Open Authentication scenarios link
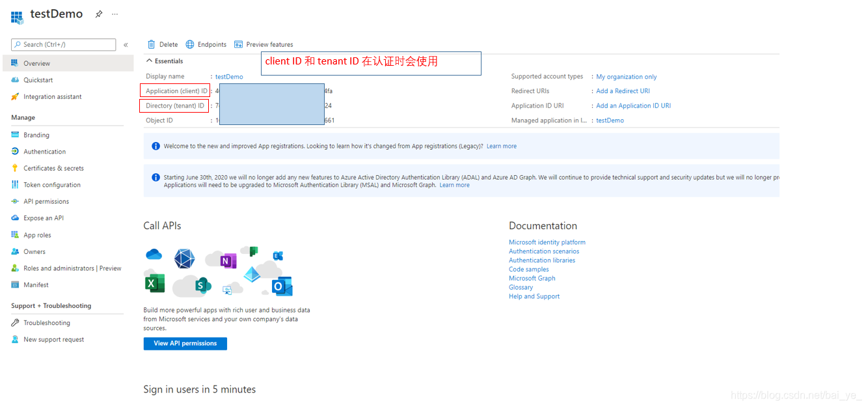 click(544, 251)
